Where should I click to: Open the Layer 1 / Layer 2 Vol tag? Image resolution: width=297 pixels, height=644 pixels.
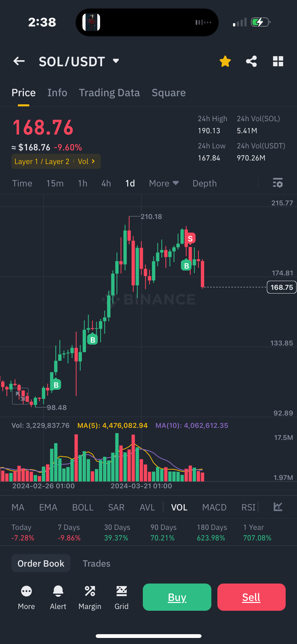coord(56,161)
